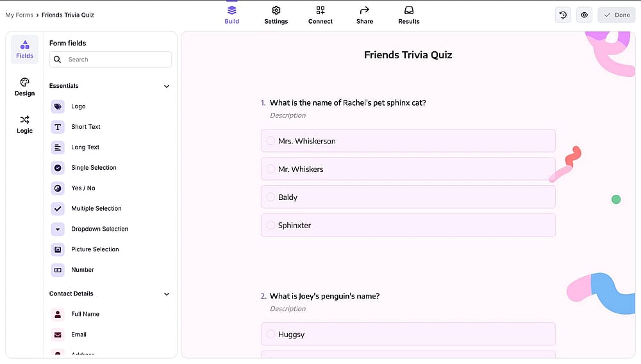The width and height of the screenshot is (641, 364).
Task: Select the Mr. Whiskers radio option
Action: pos(271,169)
